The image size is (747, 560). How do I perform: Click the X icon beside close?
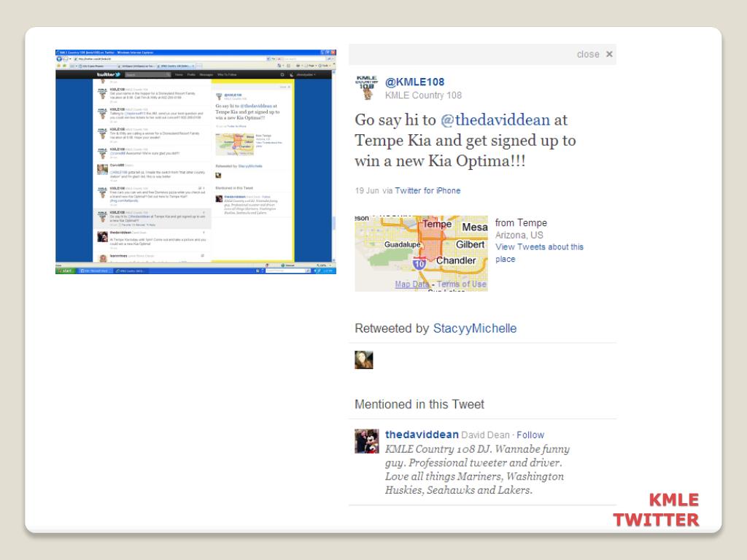click(x=609, y=54)
